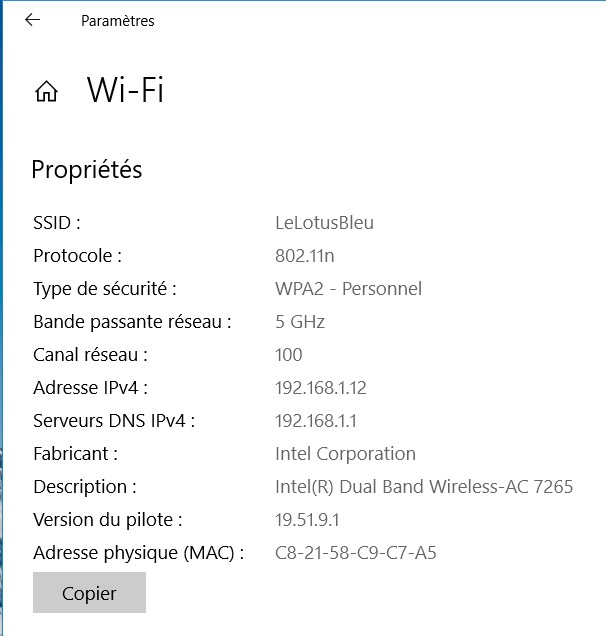
Task: Click the Intel Corporation manufacturer value
Action: coord(345,454)
